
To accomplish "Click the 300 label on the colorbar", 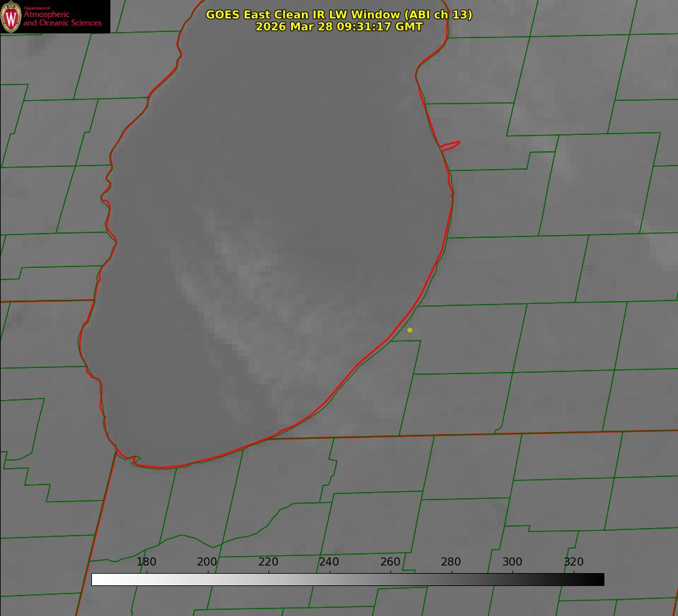I will coord(512,562).
